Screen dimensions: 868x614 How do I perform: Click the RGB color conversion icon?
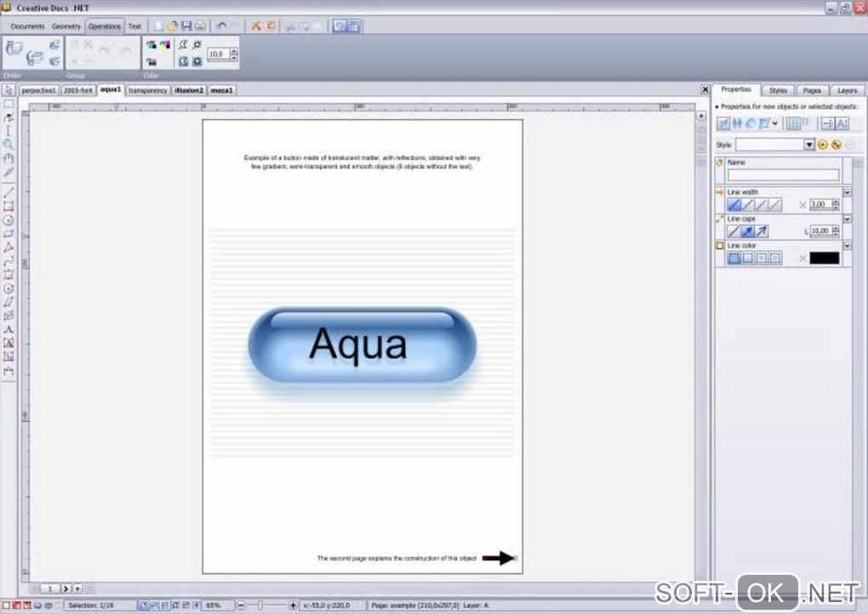click(x=151, y=45)
